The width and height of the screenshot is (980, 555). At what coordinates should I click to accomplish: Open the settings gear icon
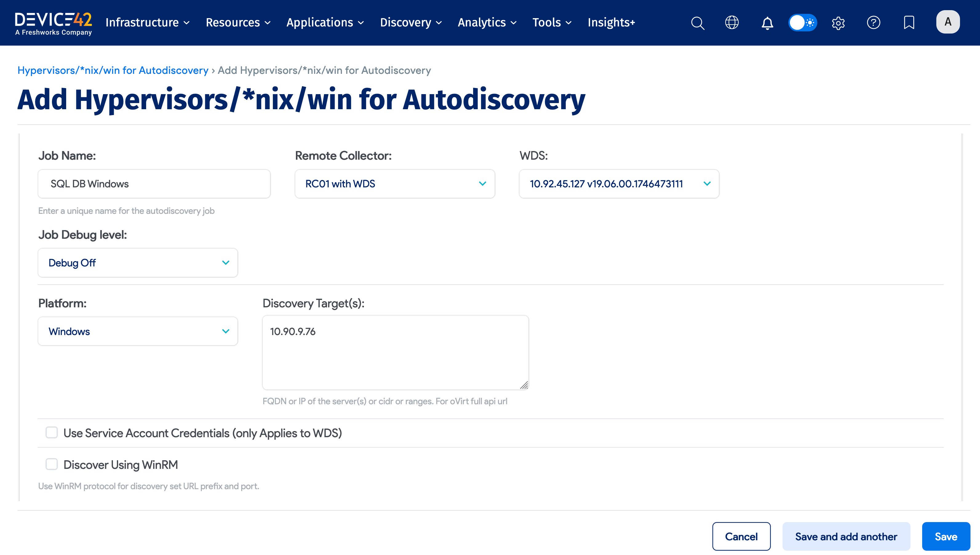pyautogui.click(x=838, y=23)
